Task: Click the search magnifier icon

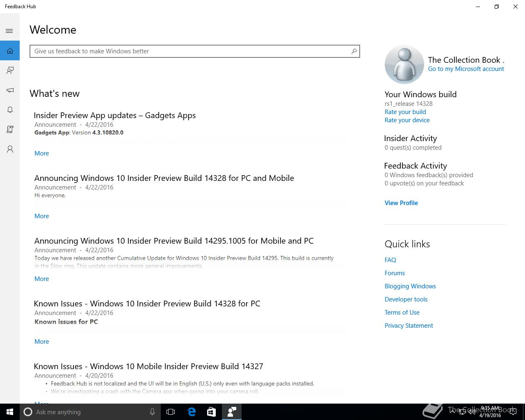Action: 354,51
